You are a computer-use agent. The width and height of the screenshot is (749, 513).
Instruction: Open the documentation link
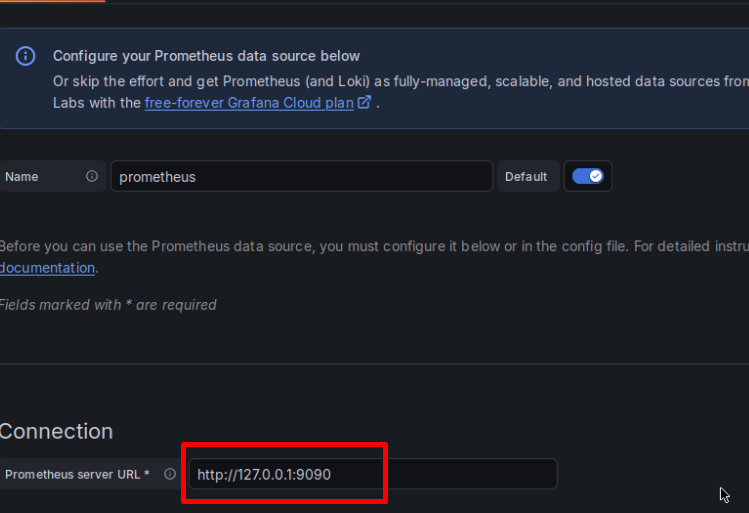47,268
